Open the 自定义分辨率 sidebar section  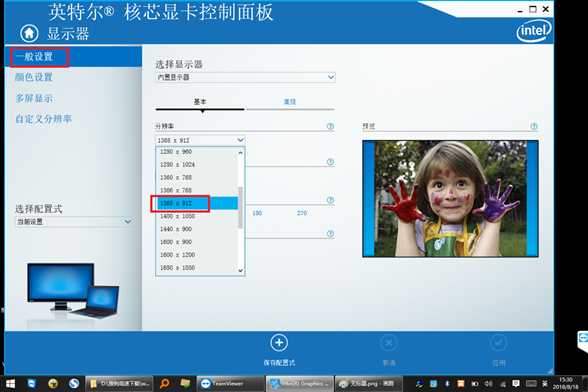[44, 119]
